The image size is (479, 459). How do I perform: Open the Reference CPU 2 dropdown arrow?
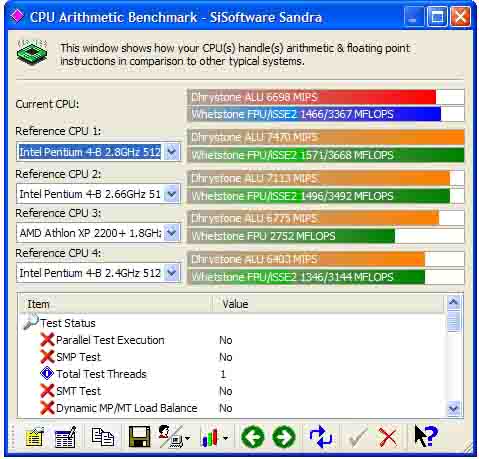171,194
